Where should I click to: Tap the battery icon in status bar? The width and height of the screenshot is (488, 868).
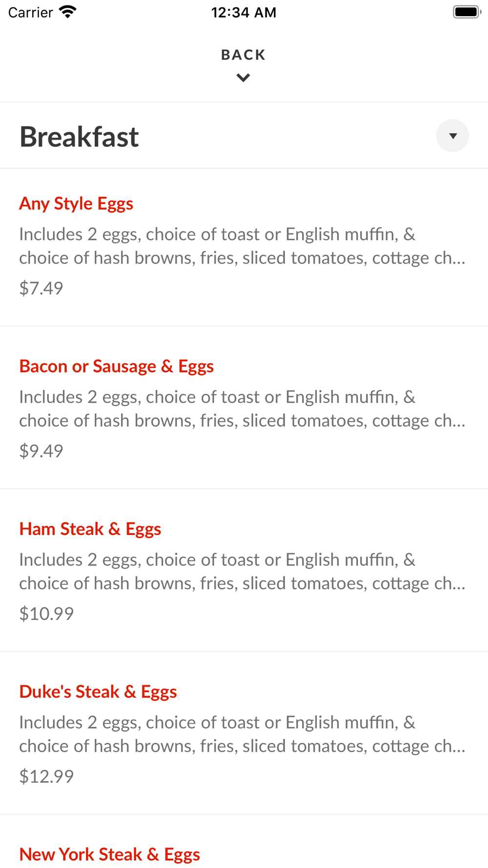click(467, 12)
